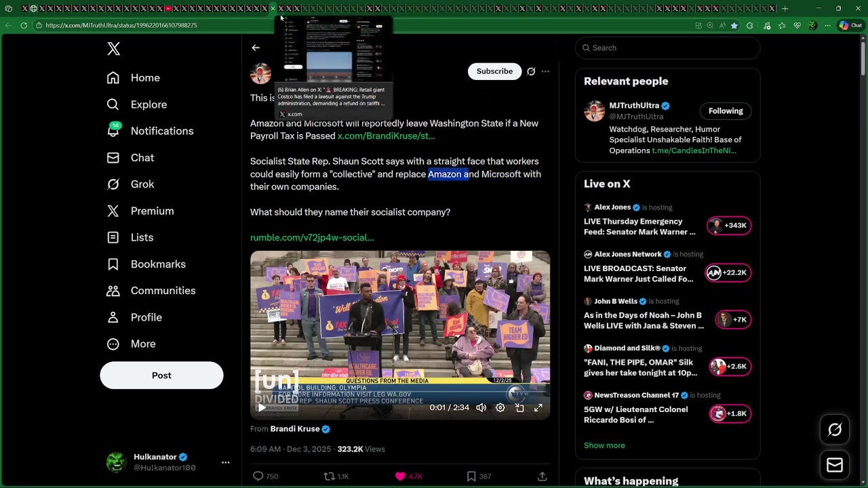
Task: Click Show more under Live on X
Action: pyautogui.click(x=604, y=445)
